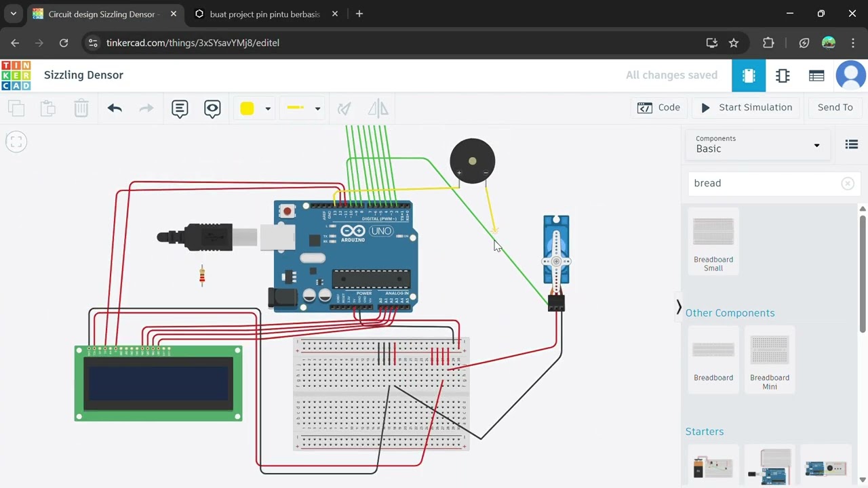Select the resistor on the canvas
868x488 pixels.
[202, 275]
